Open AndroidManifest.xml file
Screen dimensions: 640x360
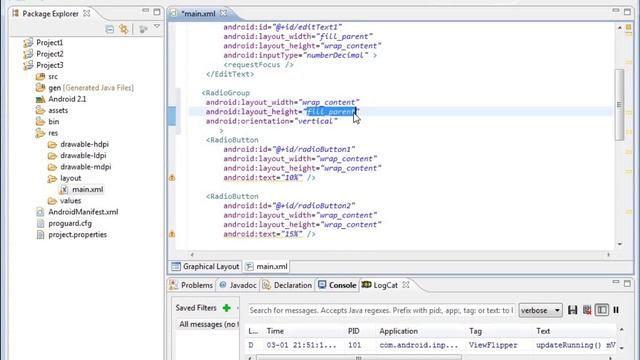83,212
